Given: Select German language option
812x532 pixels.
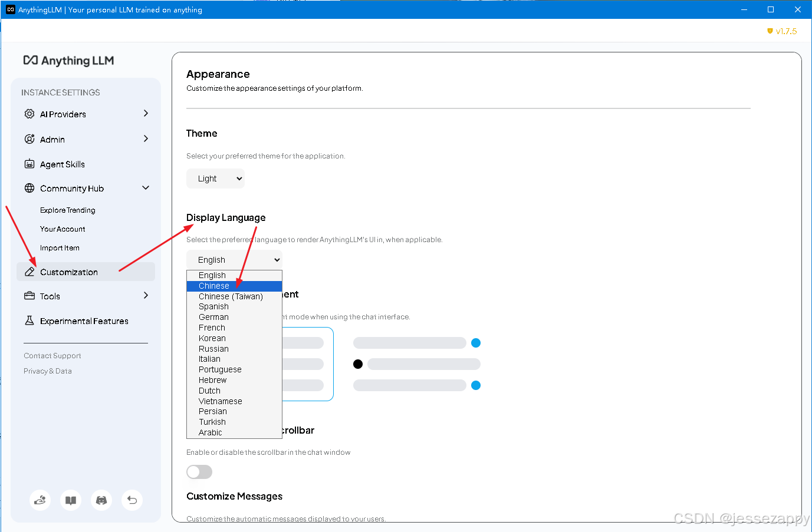Looking at the screenshot, I should click(234, 317).
